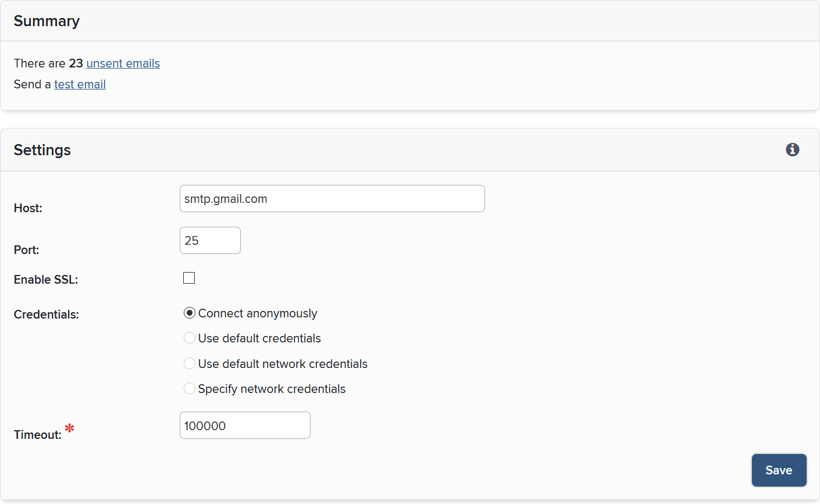Open the unsent emails link
Screen dimensions: 820x504
(123, 63)
